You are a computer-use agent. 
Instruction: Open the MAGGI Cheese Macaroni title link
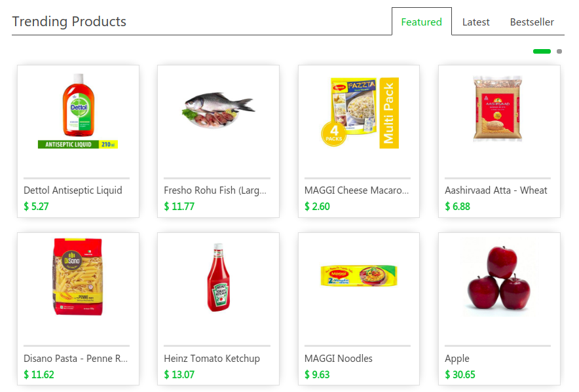pos(356,190)
